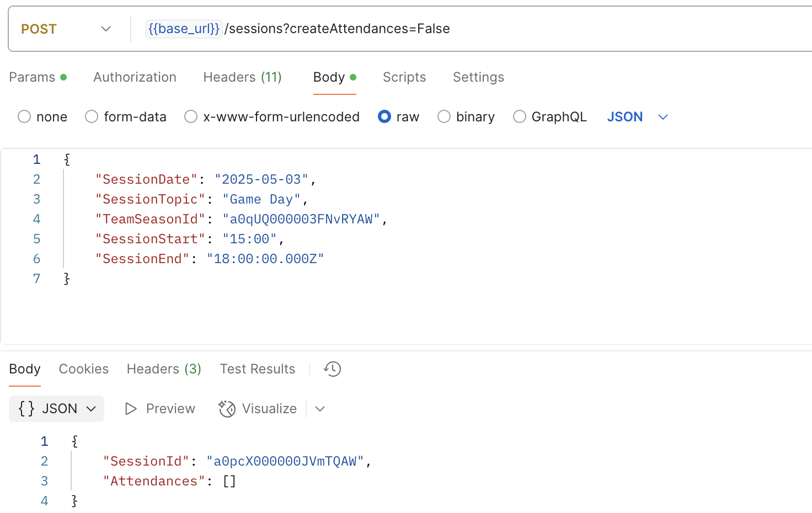812x513 pixels.
Task: Switch to the Authorization tab
Action: tap(135, 77)
